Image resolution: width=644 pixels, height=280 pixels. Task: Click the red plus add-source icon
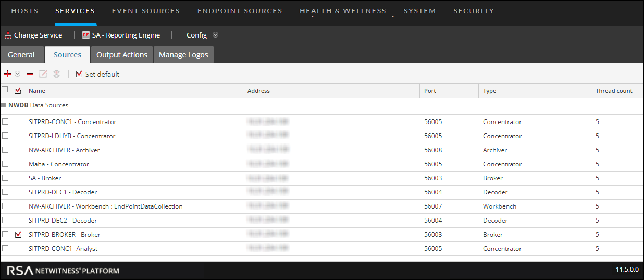(7, 74)
